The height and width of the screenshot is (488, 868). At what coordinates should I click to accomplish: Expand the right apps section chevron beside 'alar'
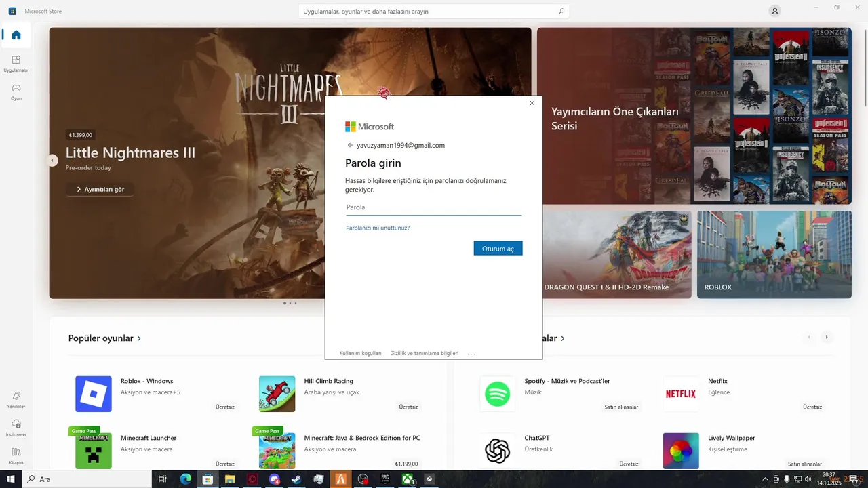563,338
